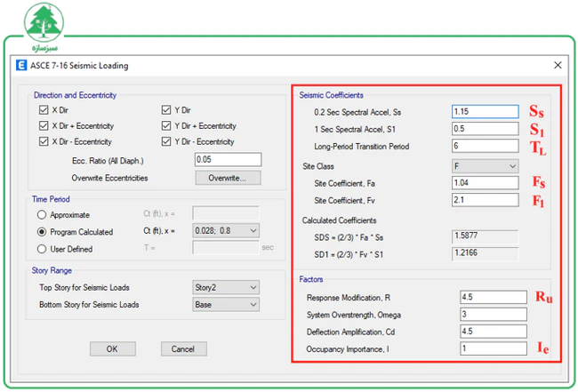Click the Long-Period Transition Period field
578x392 pixels.
pos(486,146)
